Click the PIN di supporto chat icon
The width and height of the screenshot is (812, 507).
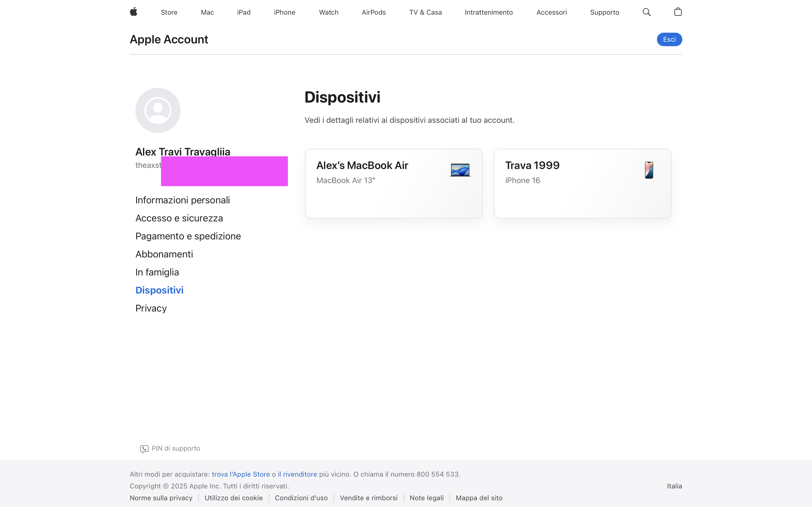(144, 449)
